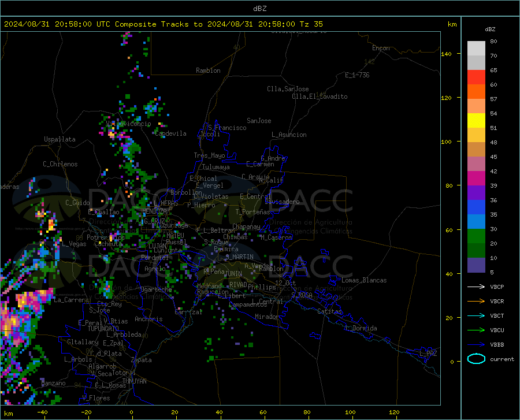The image size is (520, 420).
Task: Click the 'dBZ' heading above the color scale
Action: (x=490, y=29)
